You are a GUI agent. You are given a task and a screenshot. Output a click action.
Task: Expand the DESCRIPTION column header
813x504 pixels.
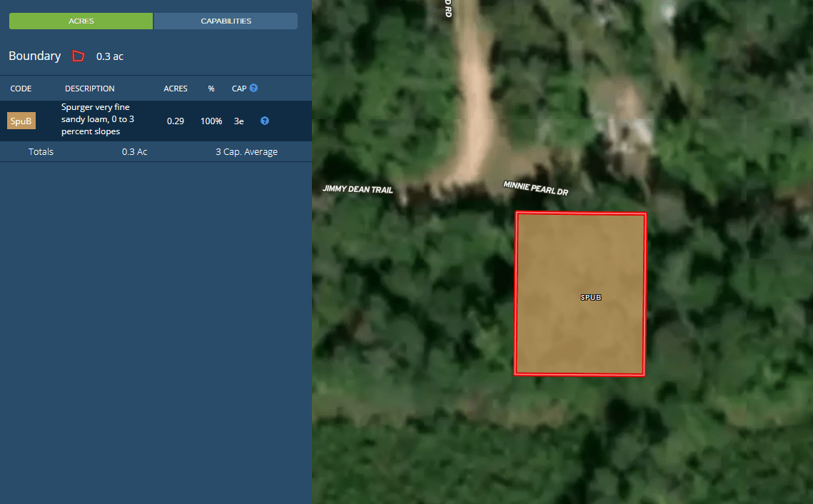tap(90, 88)
